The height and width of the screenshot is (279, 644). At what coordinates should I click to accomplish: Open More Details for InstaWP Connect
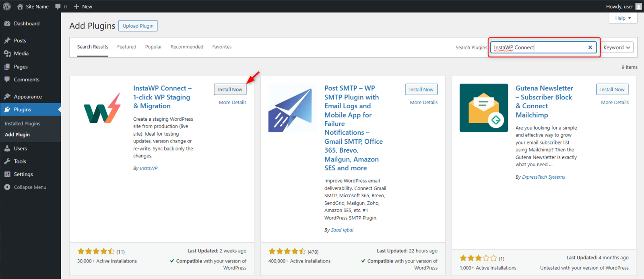[x=233, y=103]
